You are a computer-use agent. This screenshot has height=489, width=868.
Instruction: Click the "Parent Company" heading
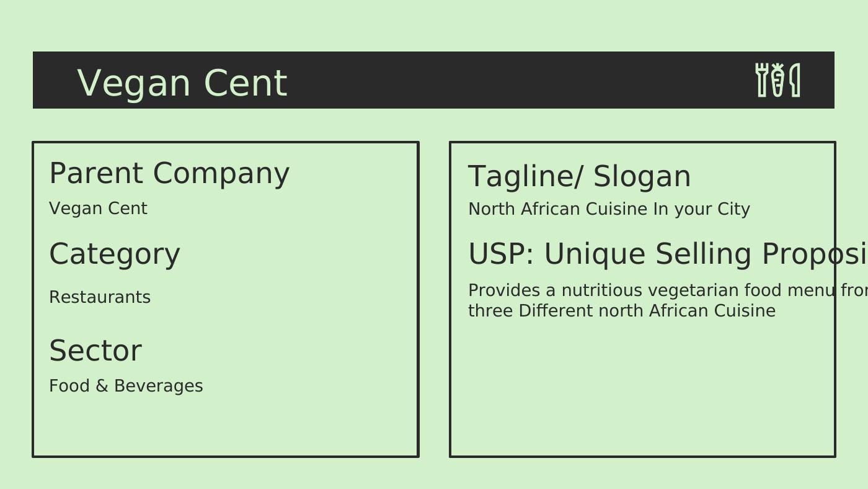(x=169, y=173)
